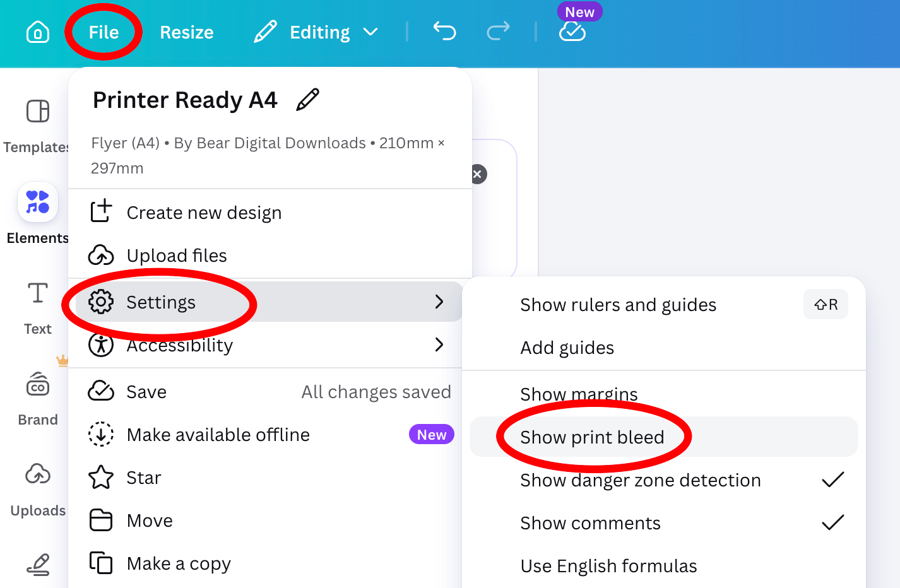Click the Star outline icon

click(101, 477)
